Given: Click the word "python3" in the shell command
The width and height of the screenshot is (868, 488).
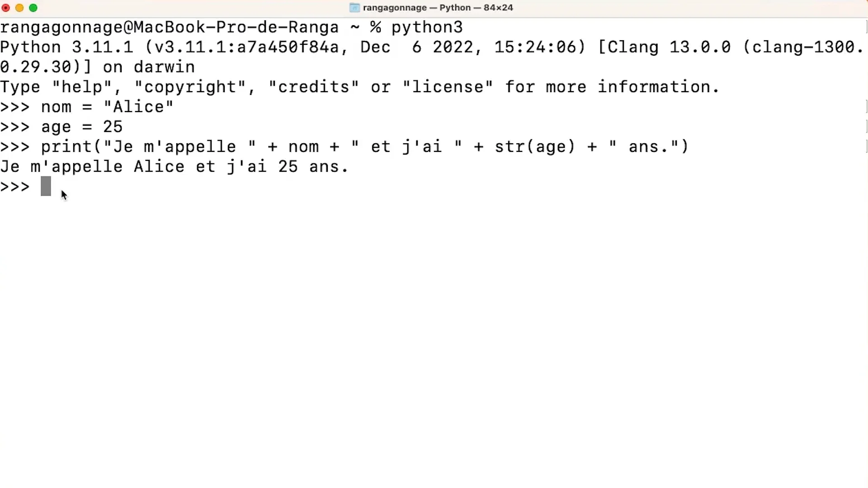Looking at the screenshot, I should [427, 28].
